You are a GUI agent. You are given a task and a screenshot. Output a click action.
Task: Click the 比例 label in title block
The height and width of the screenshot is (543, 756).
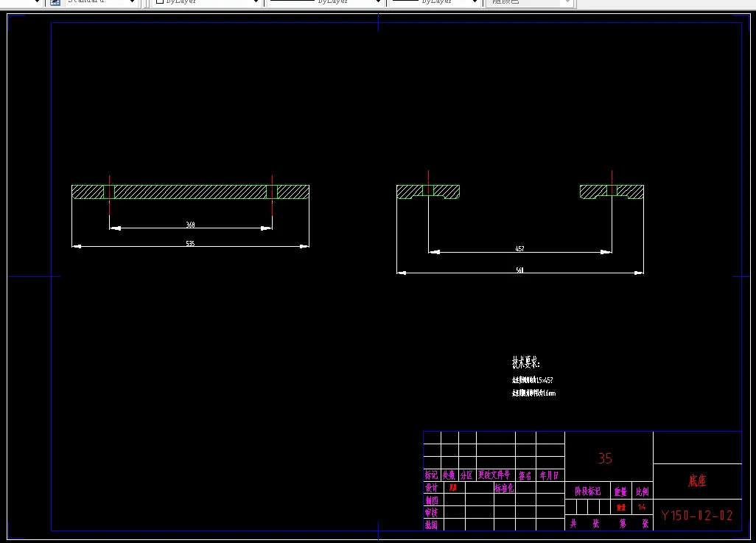click(x=643, y=492)
